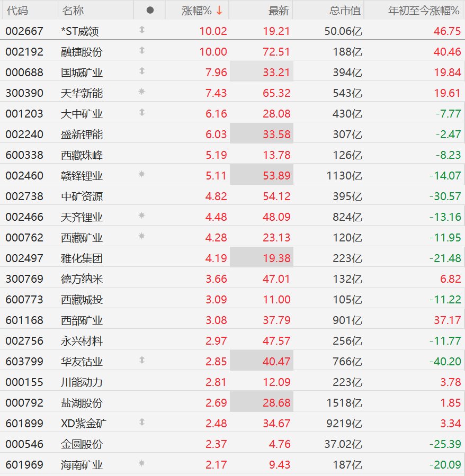
Task: Click market cap 1518亿
Action: coord(344,403)
